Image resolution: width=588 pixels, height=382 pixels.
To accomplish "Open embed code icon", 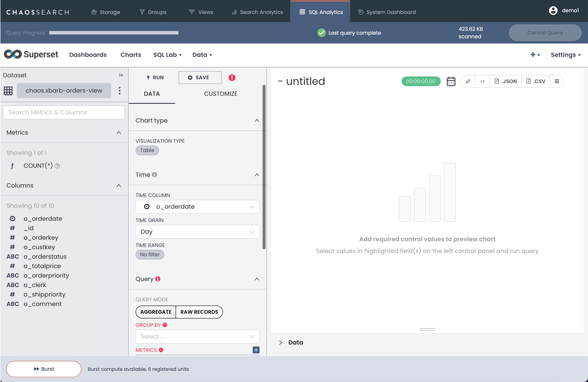I will pos(482,81).
